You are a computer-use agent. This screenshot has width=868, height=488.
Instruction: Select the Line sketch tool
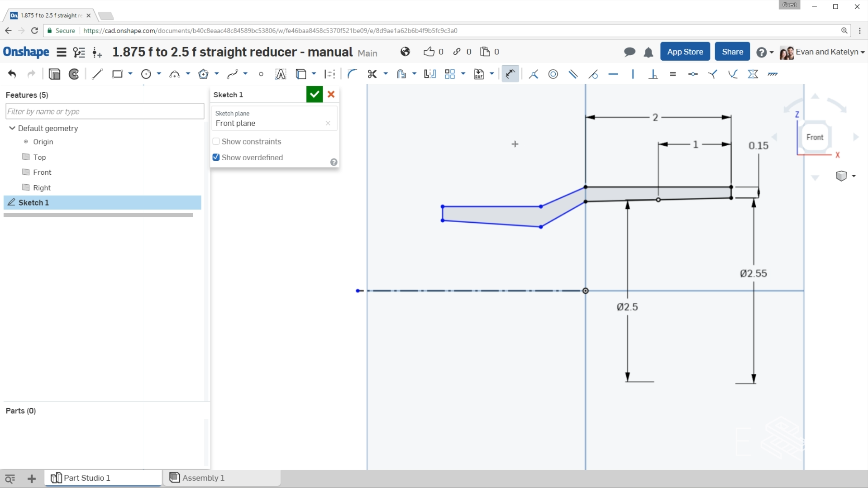(x=97, y=74)
